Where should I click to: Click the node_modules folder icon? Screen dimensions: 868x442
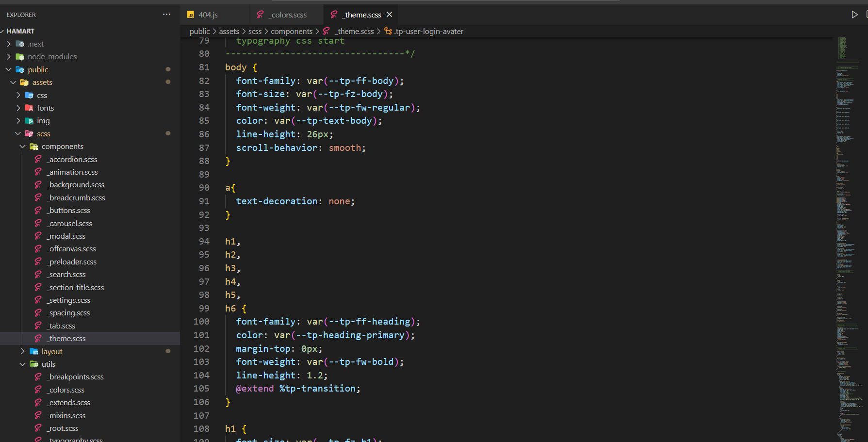pos(20,57)
